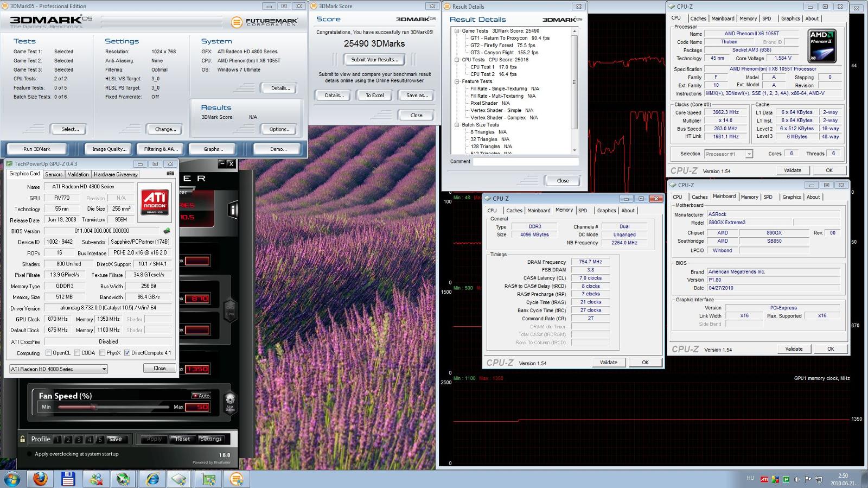
Task: Click the 3DMark05 title bar icon
Action: point(5,6)
